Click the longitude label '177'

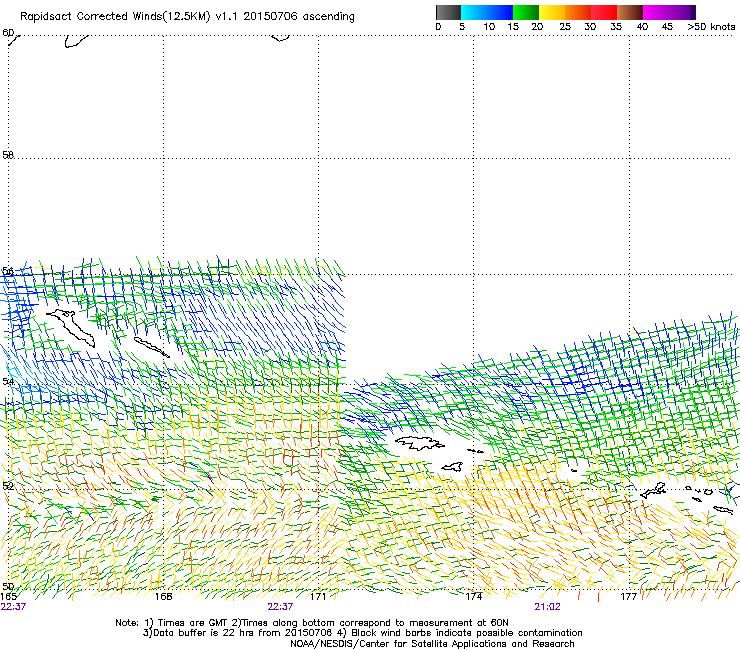point(629,596)
